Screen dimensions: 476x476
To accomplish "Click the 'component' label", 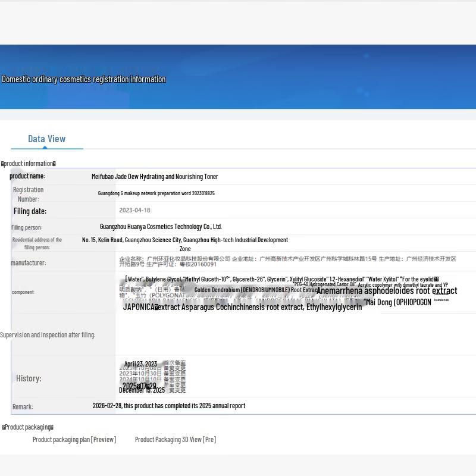I will pos(23,292).
